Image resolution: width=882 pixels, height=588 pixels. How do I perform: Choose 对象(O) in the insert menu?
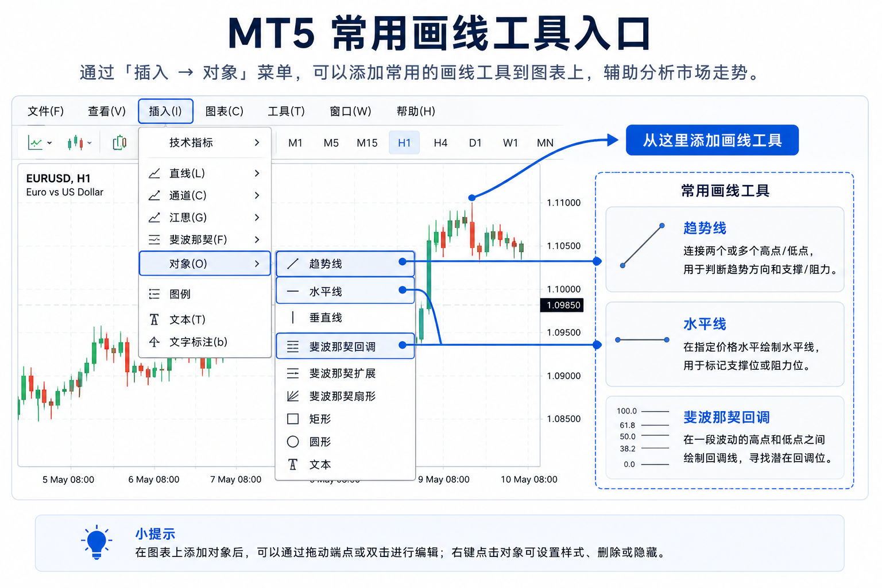pyautogui.click(x=205, y=264)
